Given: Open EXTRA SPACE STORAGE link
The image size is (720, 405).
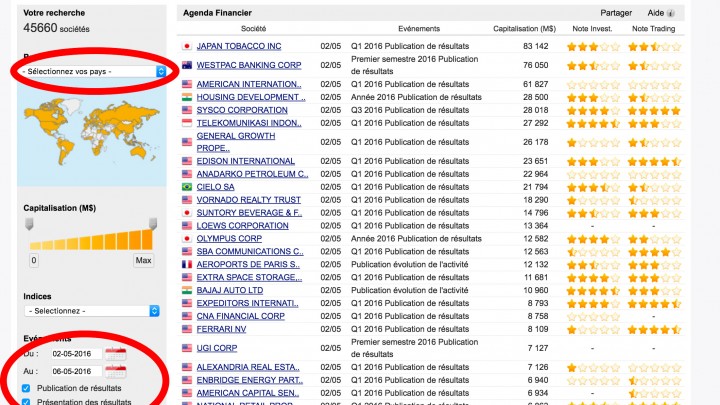Looking at the screenshot, I should (x=249, y=277).
